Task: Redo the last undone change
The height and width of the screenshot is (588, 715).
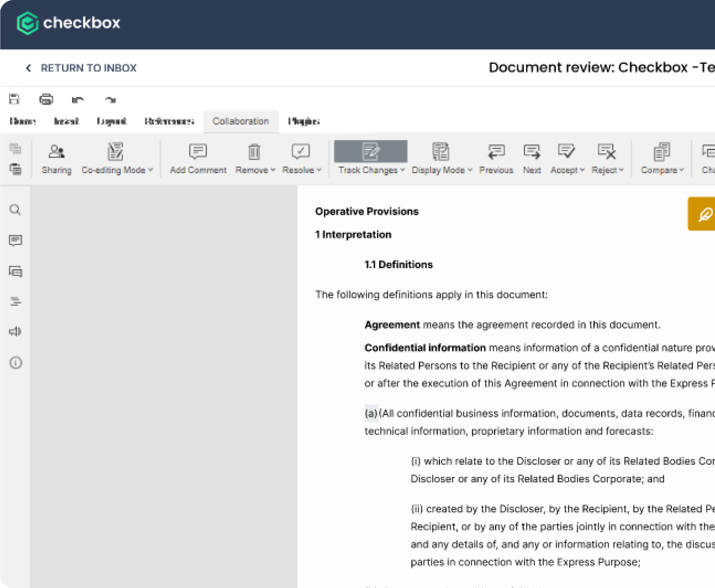Action: (110, 99)
